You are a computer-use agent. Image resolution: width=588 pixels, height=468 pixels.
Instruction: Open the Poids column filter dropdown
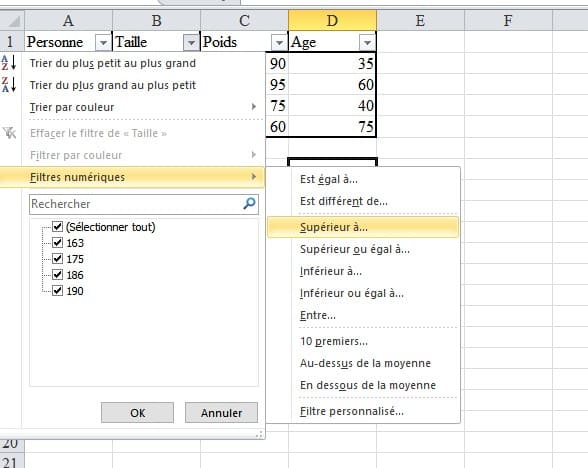[x=279, y=42]
